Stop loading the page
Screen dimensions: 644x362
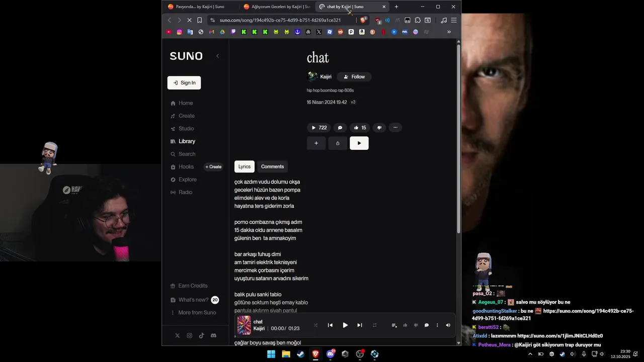(189, 20)
